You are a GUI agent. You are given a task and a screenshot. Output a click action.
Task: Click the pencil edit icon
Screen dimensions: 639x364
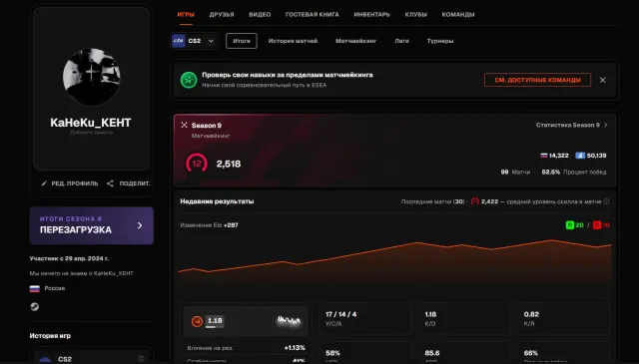pos(44,183)
